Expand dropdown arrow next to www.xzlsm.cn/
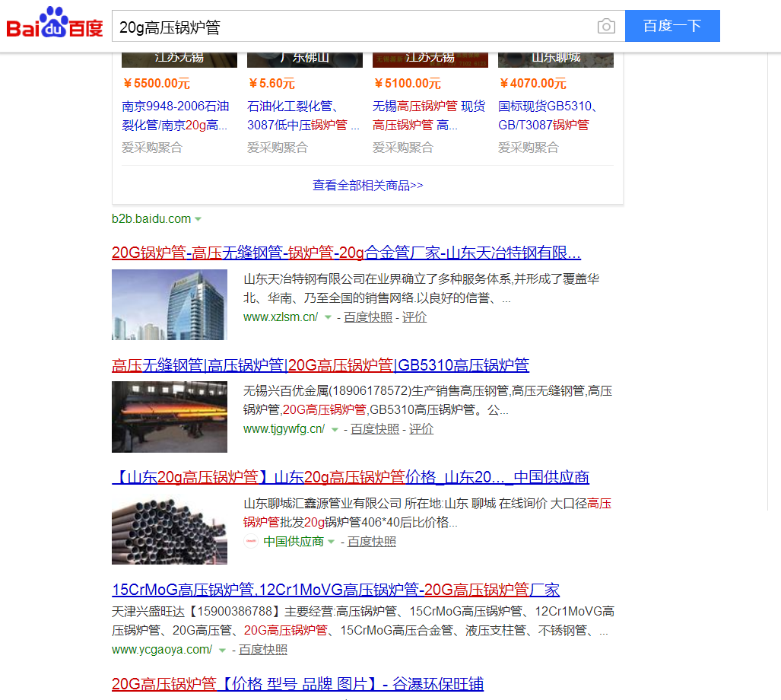The height and width of the screenshot is (700, 781). tap(328, 317)
